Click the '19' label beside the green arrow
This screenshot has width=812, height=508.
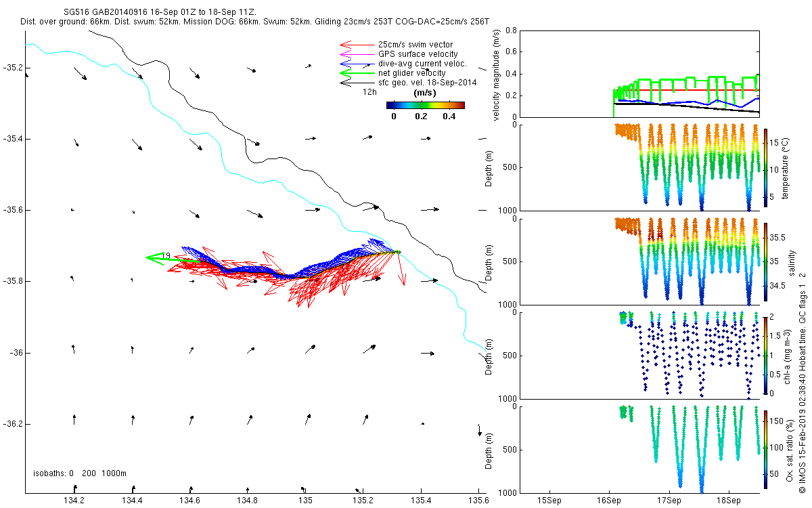[166, 255]
